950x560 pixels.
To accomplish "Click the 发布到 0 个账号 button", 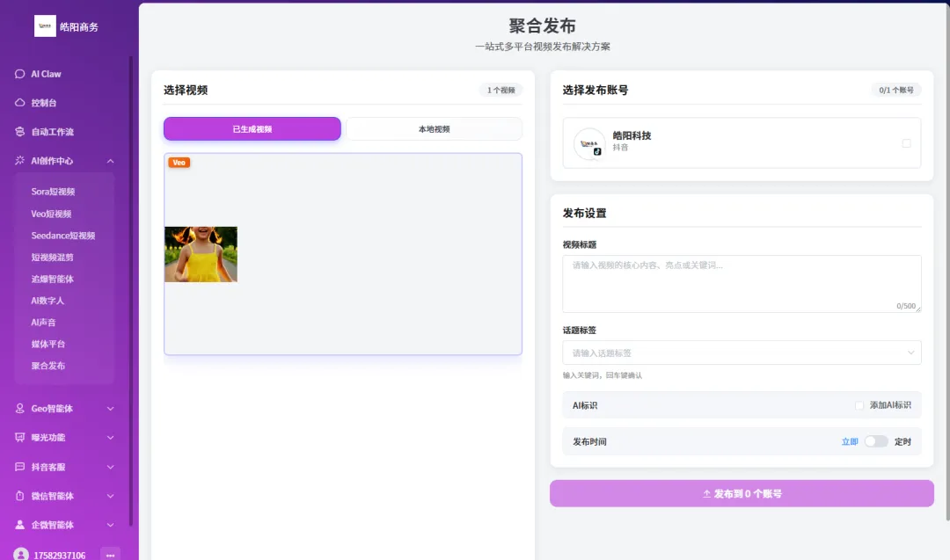I will click(742, 493).
